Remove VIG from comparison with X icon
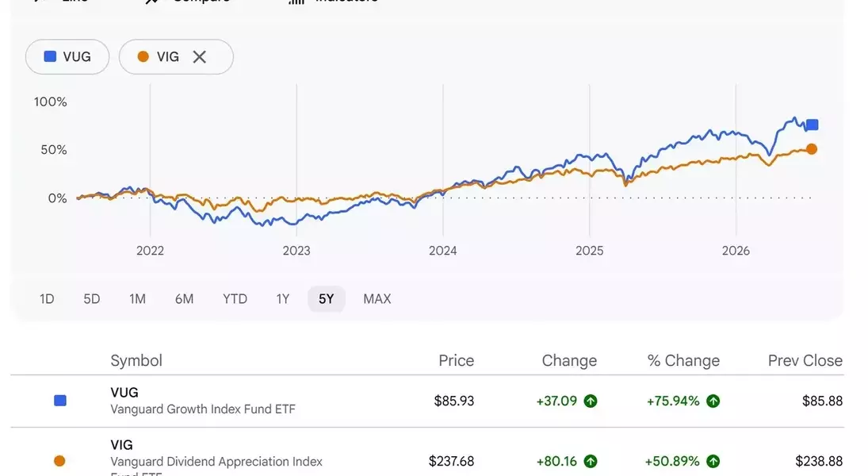 (199, 56)
